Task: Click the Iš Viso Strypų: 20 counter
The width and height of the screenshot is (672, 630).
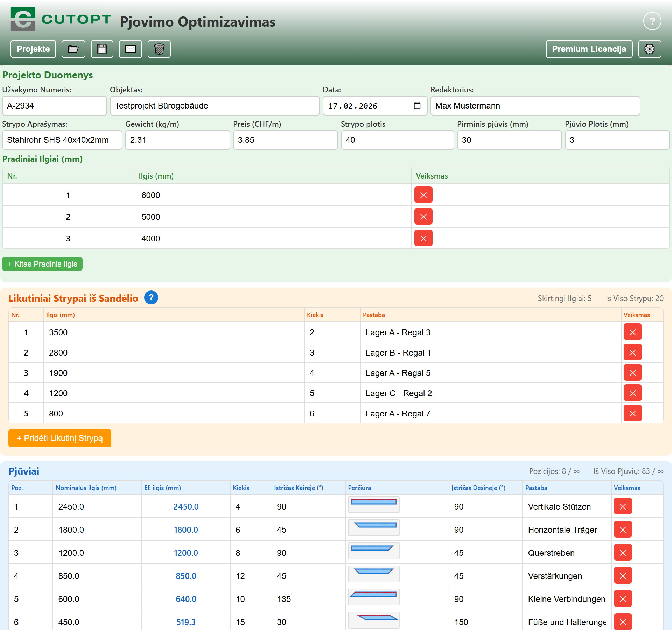Action: [635, 298]
